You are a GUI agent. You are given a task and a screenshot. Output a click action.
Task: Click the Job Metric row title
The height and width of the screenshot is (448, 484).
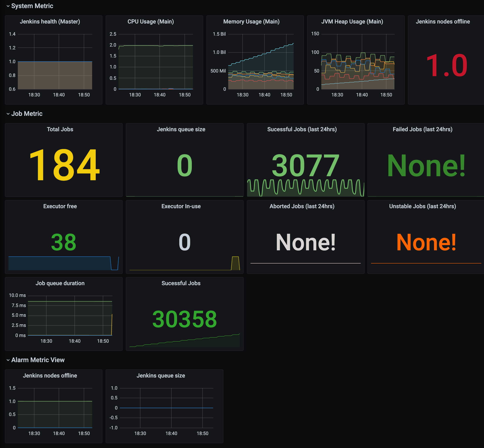[x=27, y=114]
